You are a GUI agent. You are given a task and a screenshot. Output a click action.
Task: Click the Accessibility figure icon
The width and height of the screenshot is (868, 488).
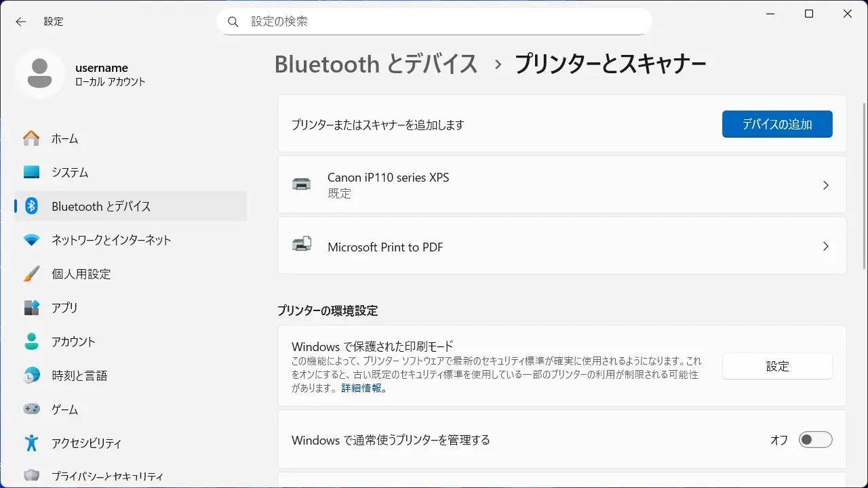[x=31, y=443]
